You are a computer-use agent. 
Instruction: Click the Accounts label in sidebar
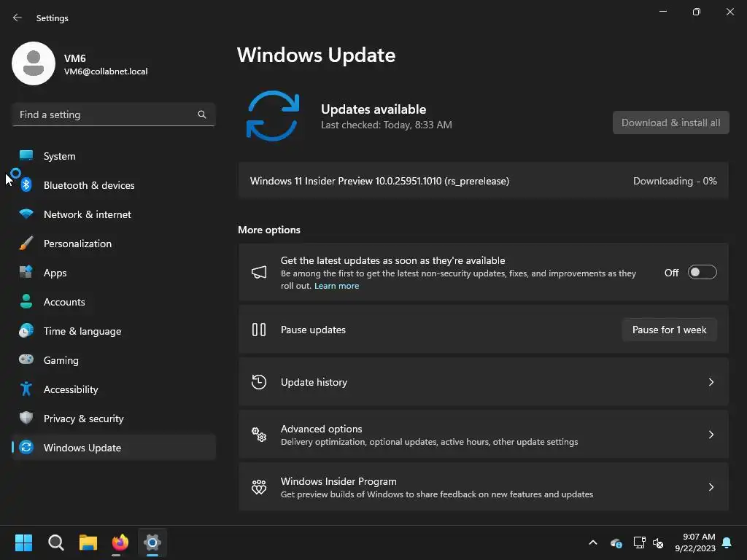[x=64, y=302]
